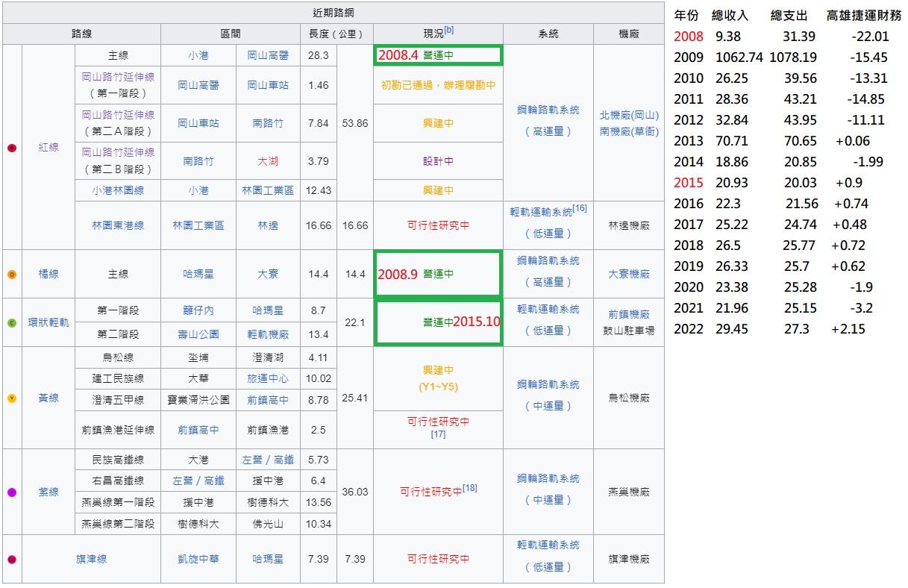Click the green circle icon for 環狀輕軌
This screenshot has width=908, height=588.
pos(12,323)
